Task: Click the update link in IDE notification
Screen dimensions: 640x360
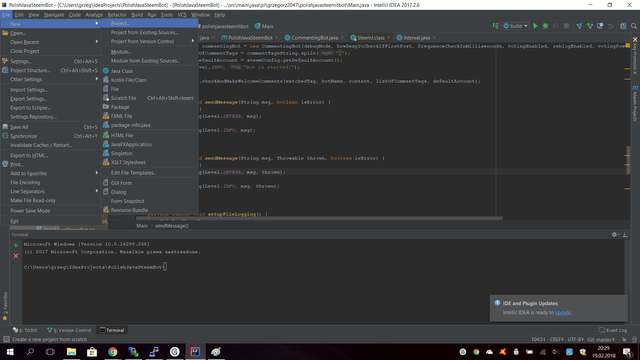Action: (x=562, y=312)
